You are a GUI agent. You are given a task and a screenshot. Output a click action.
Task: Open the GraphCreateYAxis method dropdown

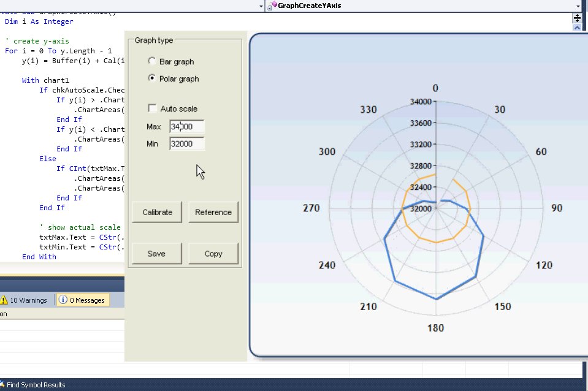coord(578,6)
